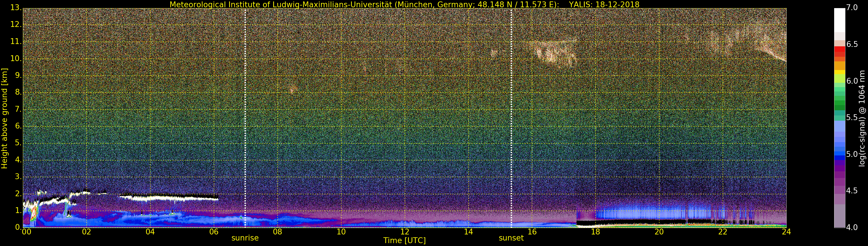This screenshot has width=868, height=246.
Task: Click the '16' time tick label
Action: click(532, 232)
